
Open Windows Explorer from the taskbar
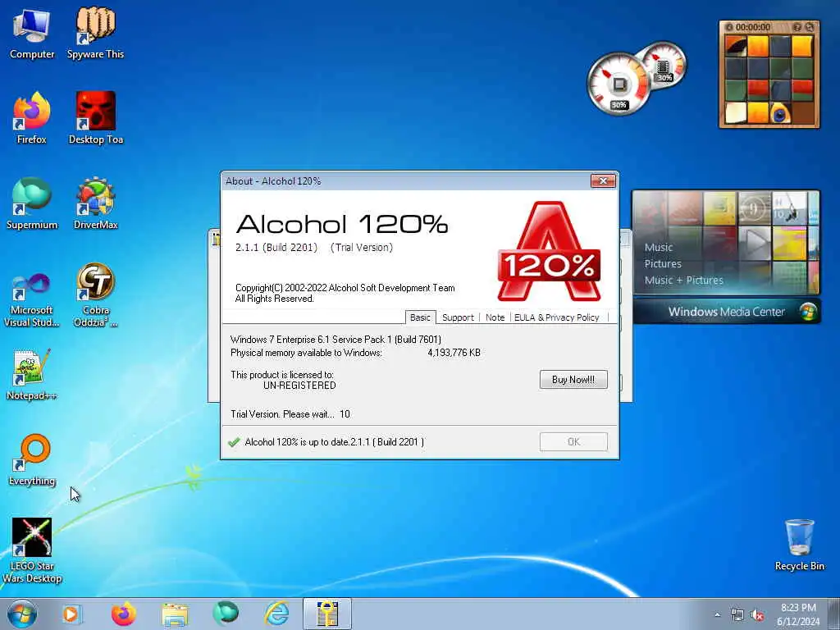click(176, 614)
